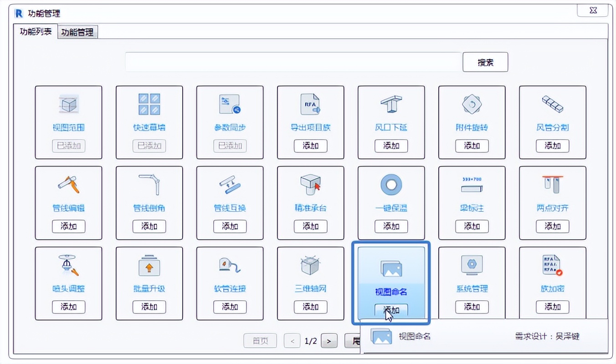
Task: Add the 两点对齐 function
Action: pyautogui.click(x=553, y=226)
